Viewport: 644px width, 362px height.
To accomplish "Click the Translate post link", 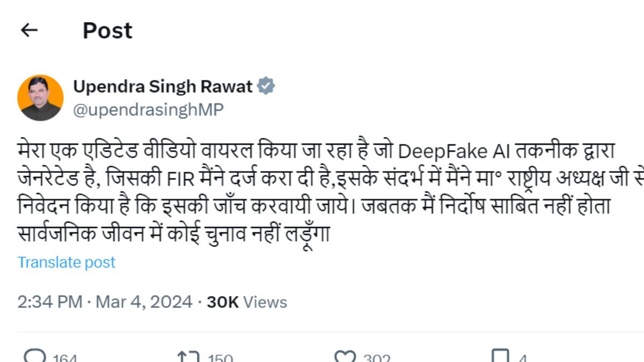I will (x=67, y=262).
